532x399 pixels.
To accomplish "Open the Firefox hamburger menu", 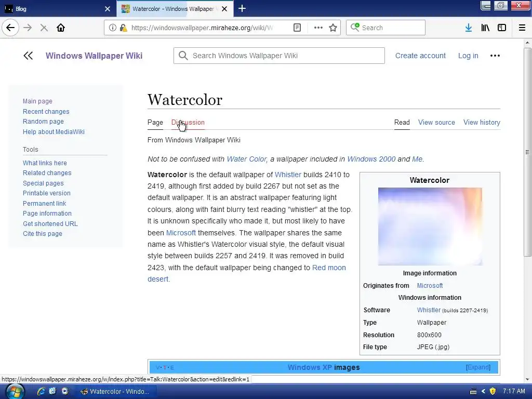I will (522, 28).
